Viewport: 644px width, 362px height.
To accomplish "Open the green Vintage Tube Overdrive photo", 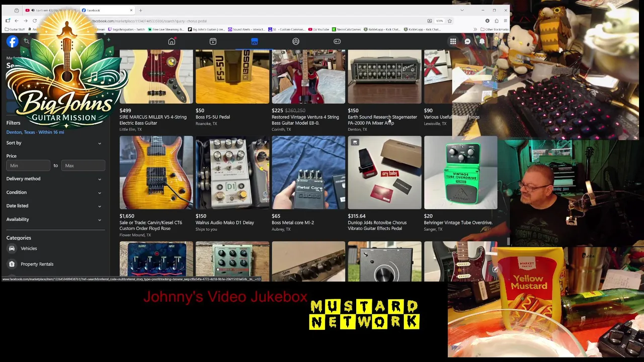I will point(460,172).
